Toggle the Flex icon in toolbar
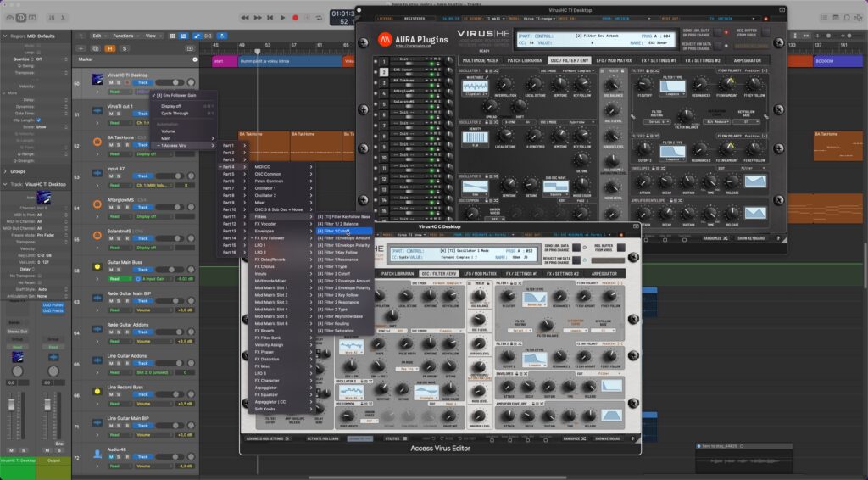The height and width of the screenshot is (480, 868). [x=209, y=36]
